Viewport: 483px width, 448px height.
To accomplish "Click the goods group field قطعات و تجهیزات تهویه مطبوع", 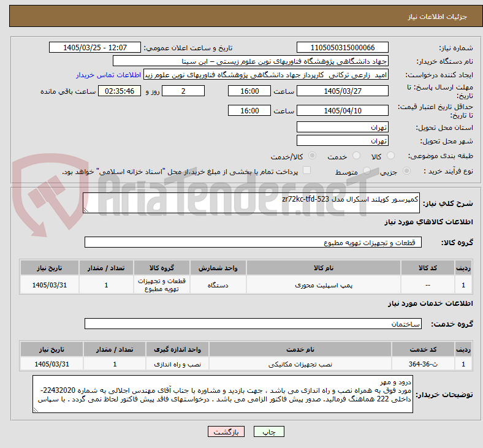I will (x=253, y=242).
